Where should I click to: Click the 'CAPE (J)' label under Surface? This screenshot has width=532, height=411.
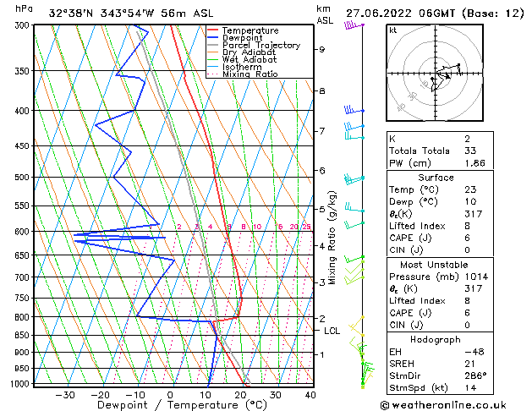410,238
